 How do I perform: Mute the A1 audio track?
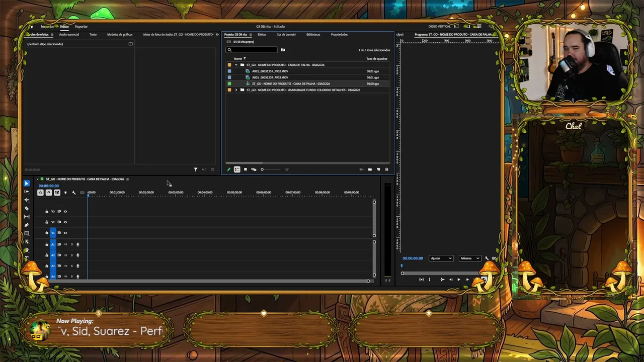(x=65, y=244)
